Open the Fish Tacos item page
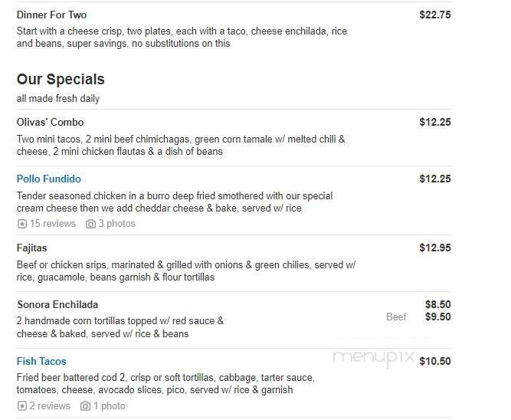 coord(41,362)
